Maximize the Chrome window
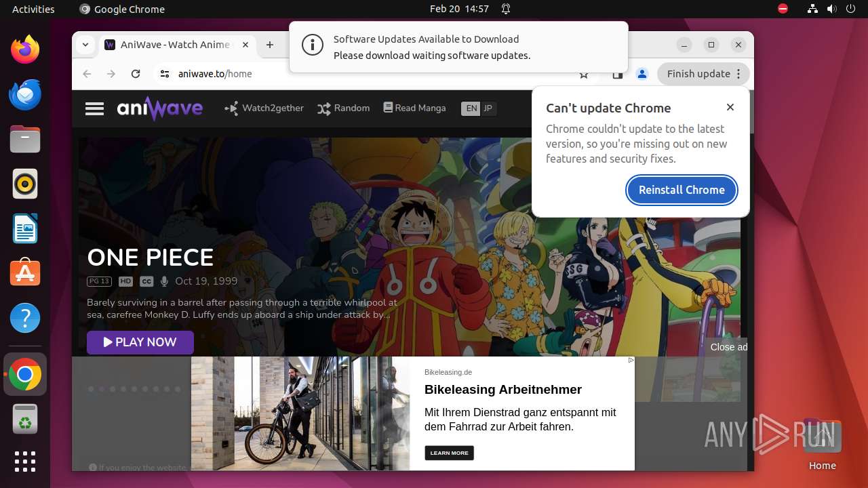 pos(711,45)
